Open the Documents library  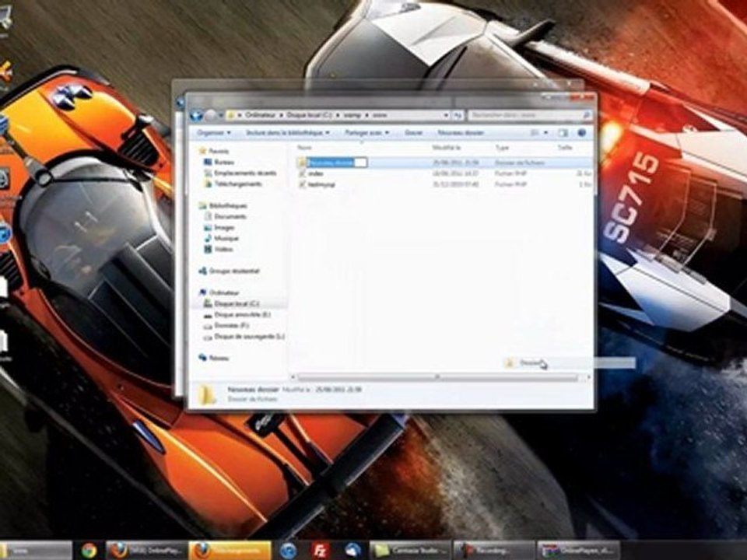[x=230, y=217]
